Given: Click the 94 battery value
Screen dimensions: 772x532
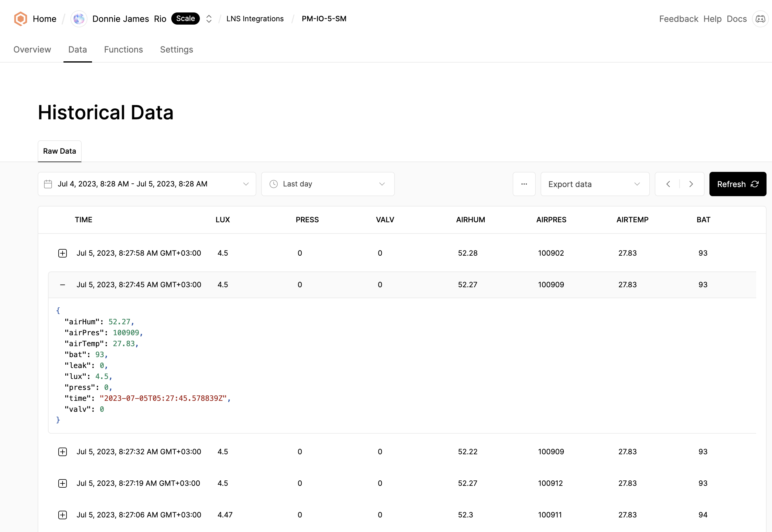Looking at the screenshot, I should tap(703, 515).
